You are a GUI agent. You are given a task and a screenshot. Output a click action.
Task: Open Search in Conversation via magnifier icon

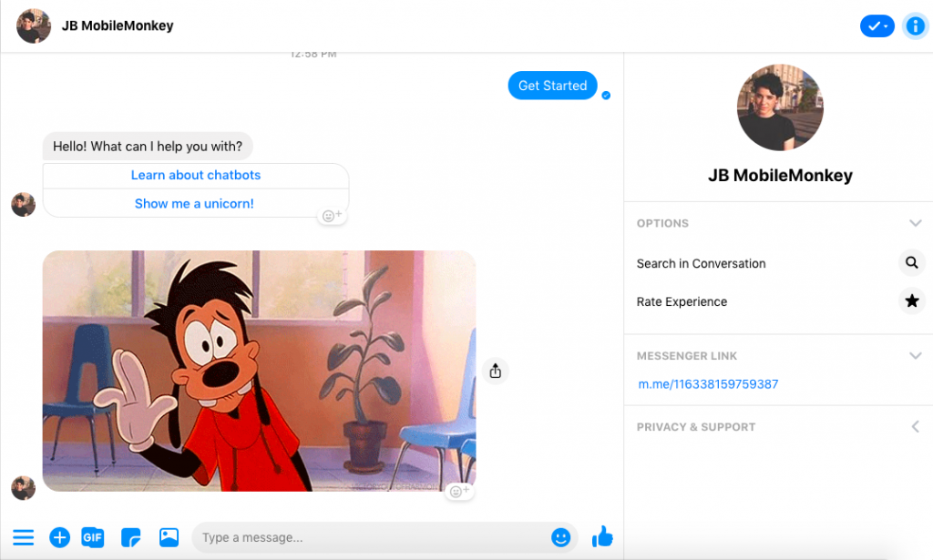pyautogui.click(x=912, y=262)
